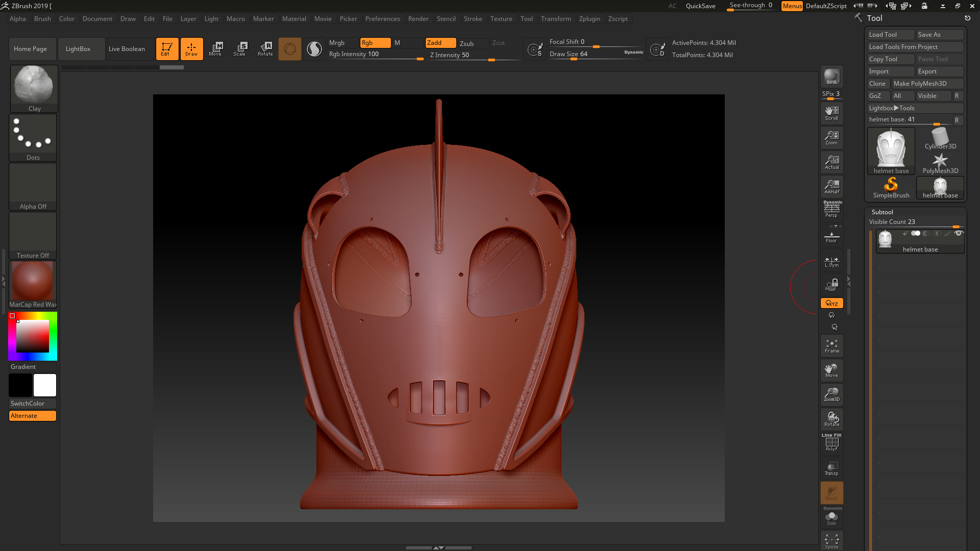The width and height of the screenshot is (980, 551).
Task: Toggle Solo mode
Action: (x=831, y=517)
